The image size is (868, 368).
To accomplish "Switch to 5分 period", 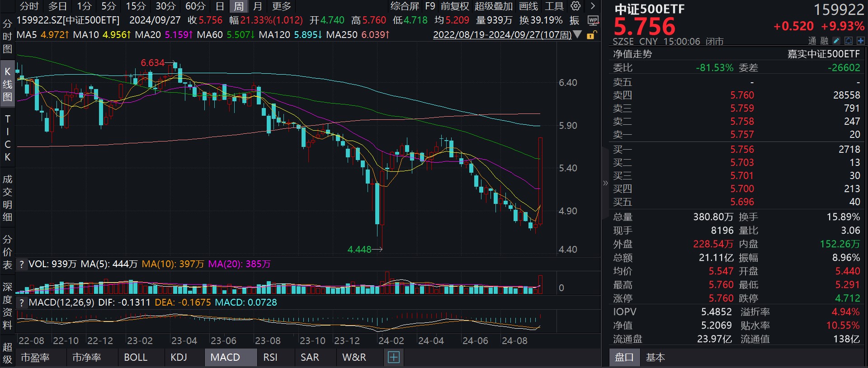I will pyautogui.click(x=108, y=6).
